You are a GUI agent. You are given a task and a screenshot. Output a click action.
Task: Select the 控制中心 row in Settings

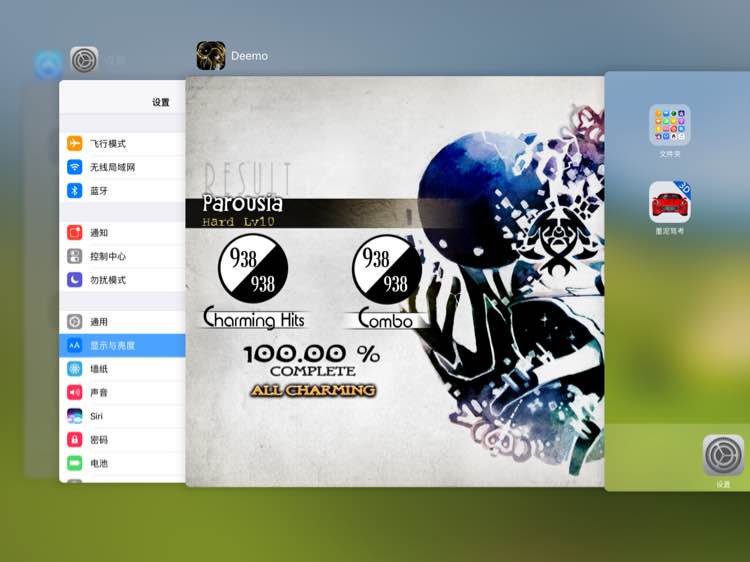point(122,256)
